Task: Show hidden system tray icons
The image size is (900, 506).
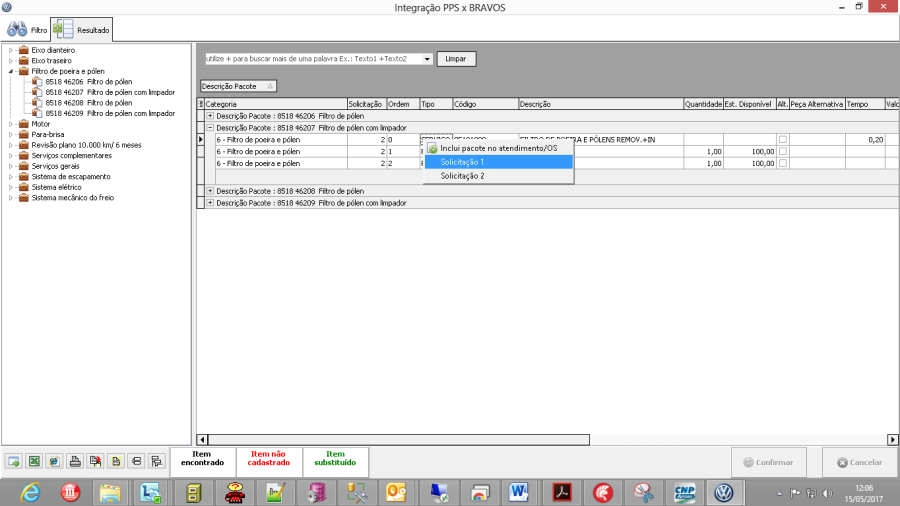Action: pyautogui.click(x=779, y=493)
